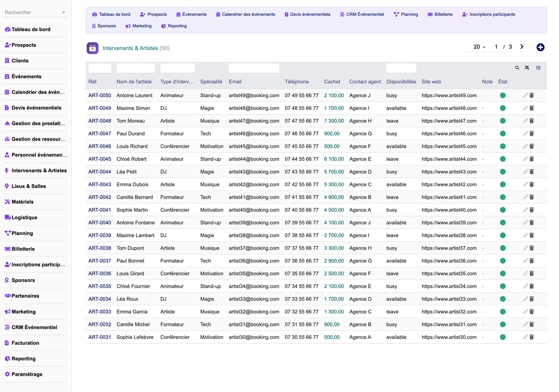Click the Intervenants & Artistes module icon
The width and height of the screenshot is (559, 392).
92,48
